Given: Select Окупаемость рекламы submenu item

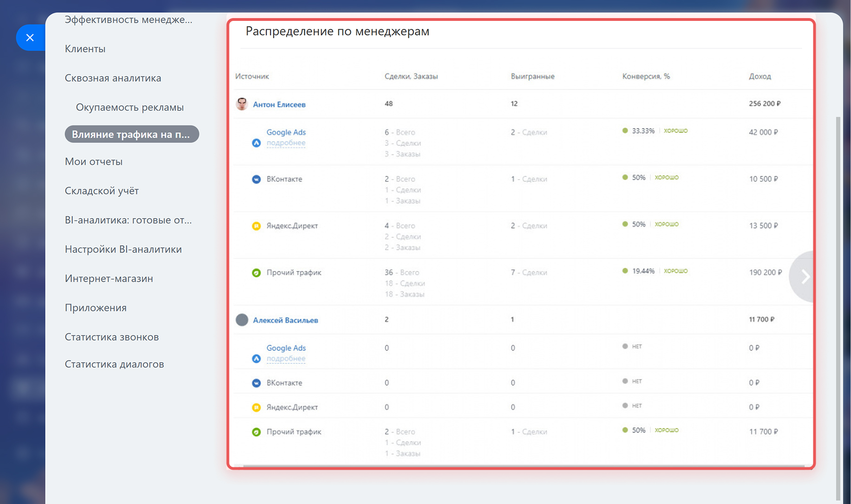Looking at the screenshot, I should click(130, 107).
